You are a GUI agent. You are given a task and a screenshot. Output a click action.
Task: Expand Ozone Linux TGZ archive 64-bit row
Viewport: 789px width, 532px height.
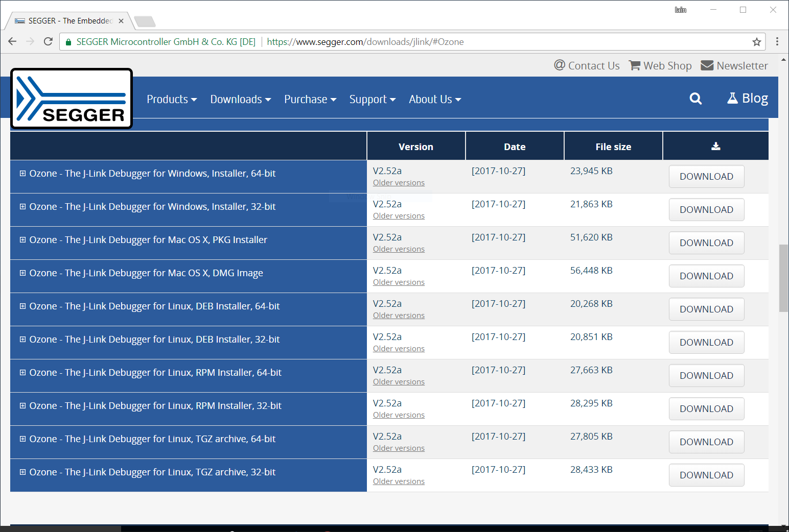point(22,439)
